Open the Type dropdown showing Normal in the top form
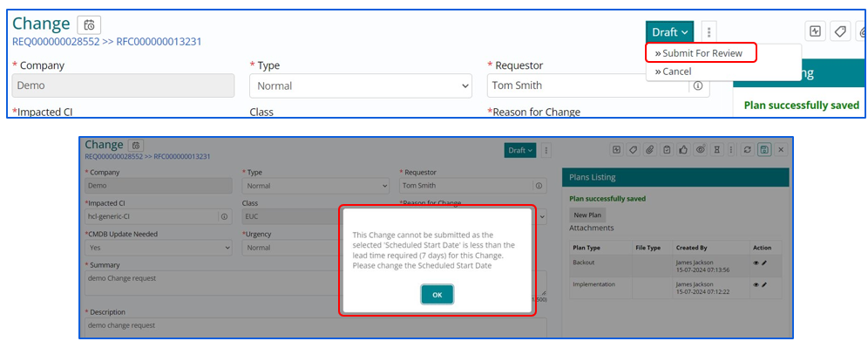 [361, 85]
